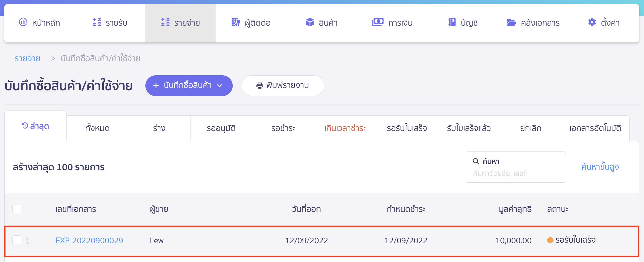Image resolution: width=644 pixels, height=262 pixels.
Task: Open the ตั้งค่า settings gear icon
Action: [591, 22]
